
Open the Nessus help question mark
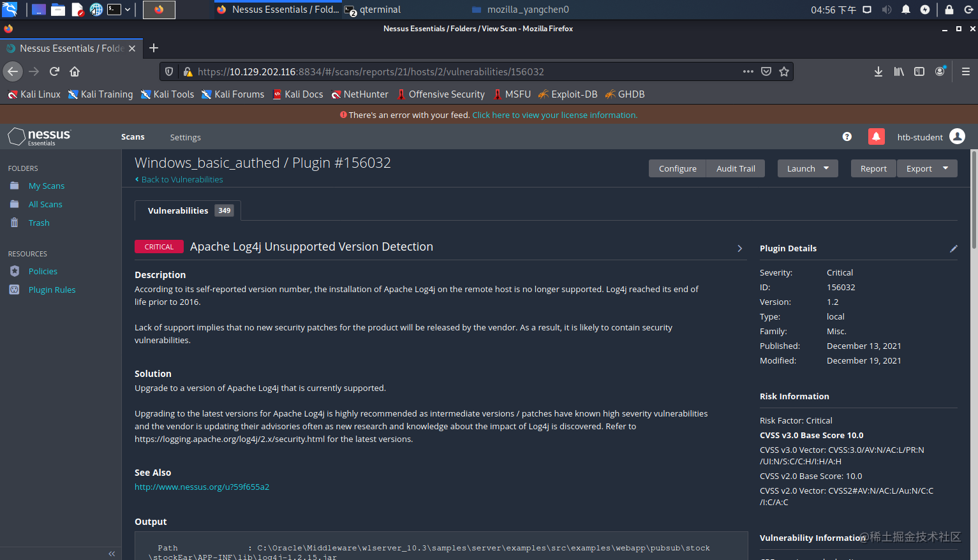click(x=847, y=136)
